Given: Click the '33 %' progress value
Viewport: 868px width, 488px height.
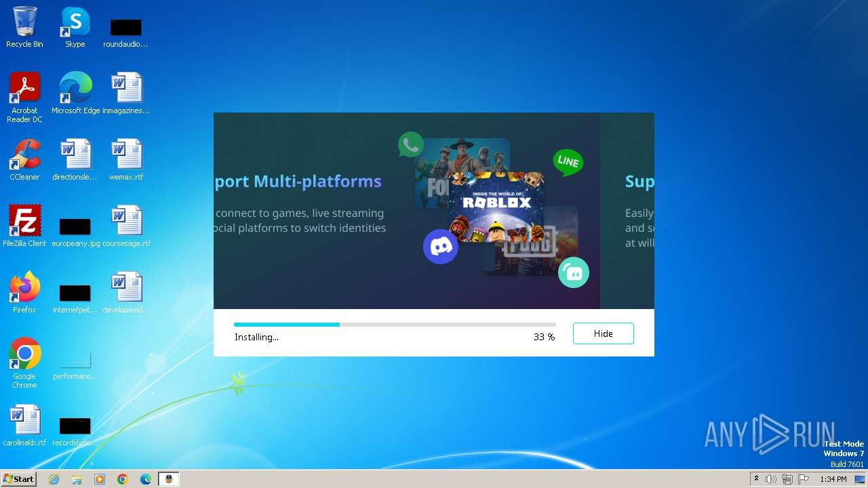Looking at the screenshot, I should coord(544,337).
